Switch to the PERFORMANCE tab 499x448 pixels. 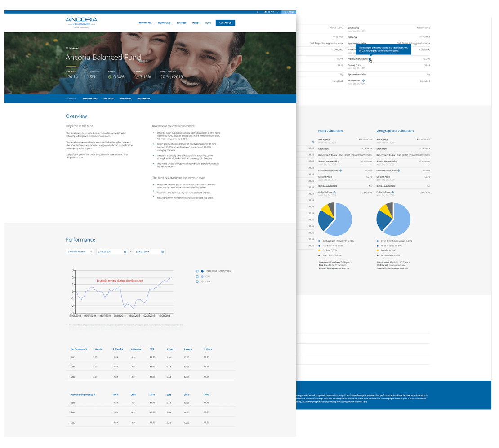coord(90,99)
